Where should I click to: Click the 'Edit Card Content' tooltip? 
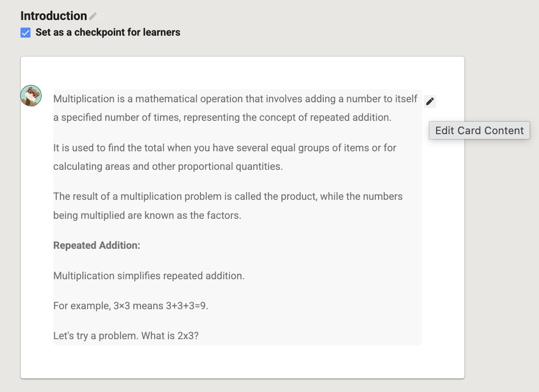(479, 130)
